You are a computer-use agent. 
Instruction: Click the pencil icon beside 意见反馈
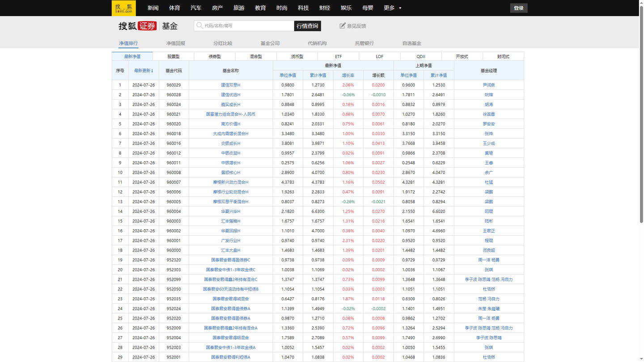(343, 26)
